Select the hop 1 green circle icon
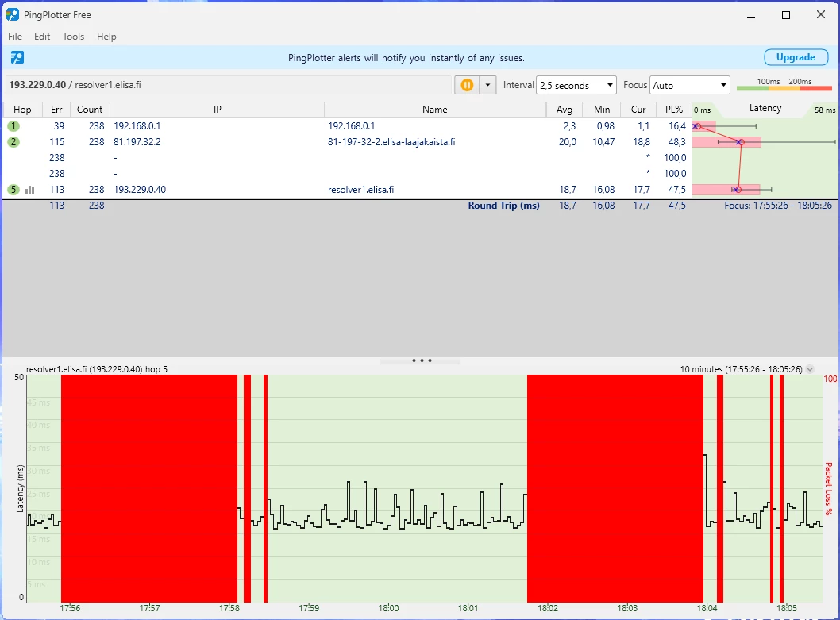 coord(13,126)
